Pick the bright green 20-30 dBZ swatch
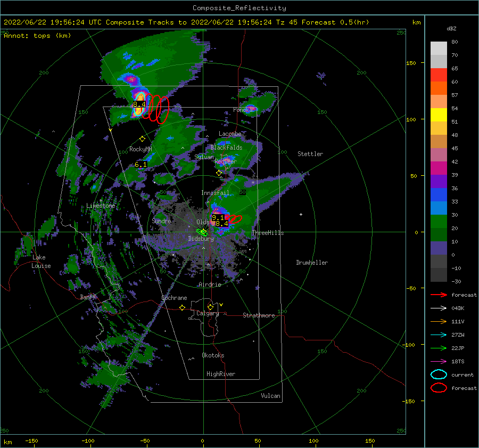 439,222
